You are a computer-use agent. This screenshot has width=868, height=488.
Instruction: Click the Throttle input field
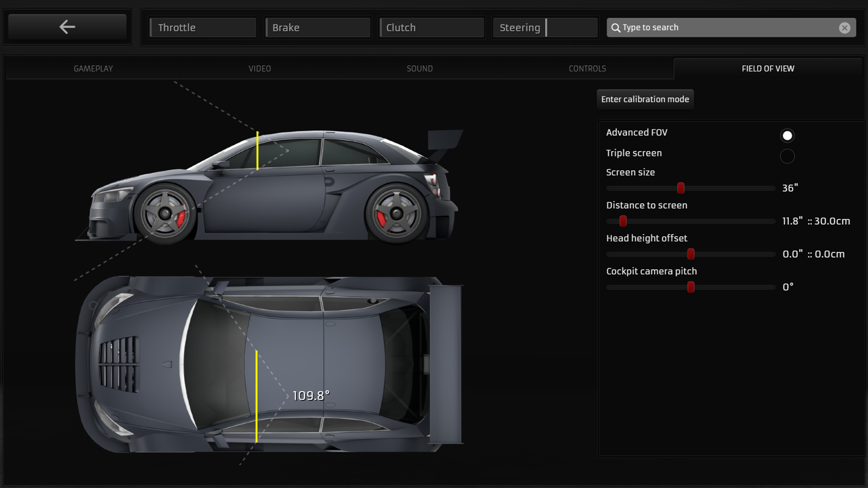tap(203, 27)
